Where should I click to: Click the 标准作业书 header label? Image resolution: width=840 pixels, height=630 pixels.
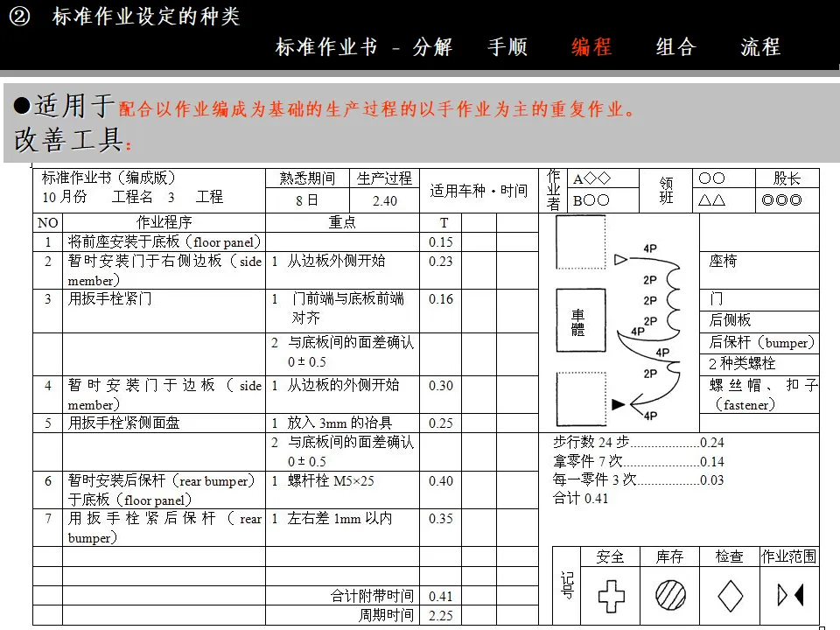click(326, 47)
